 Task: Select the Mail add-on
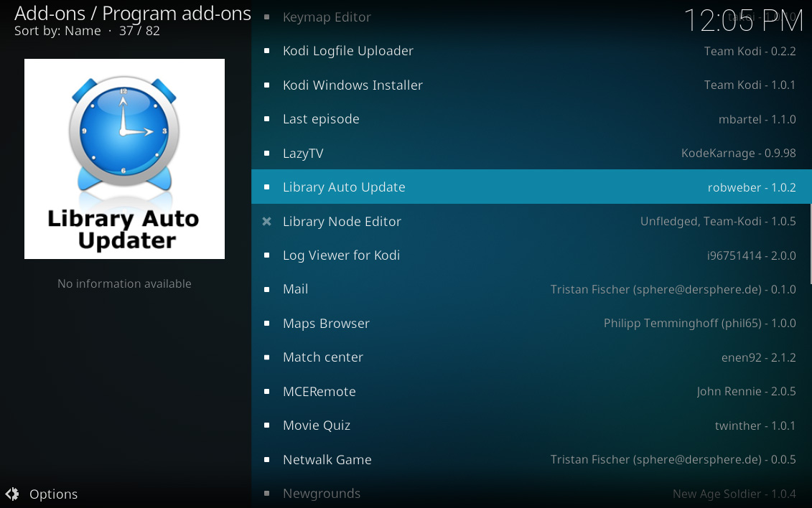click(531, 289)
